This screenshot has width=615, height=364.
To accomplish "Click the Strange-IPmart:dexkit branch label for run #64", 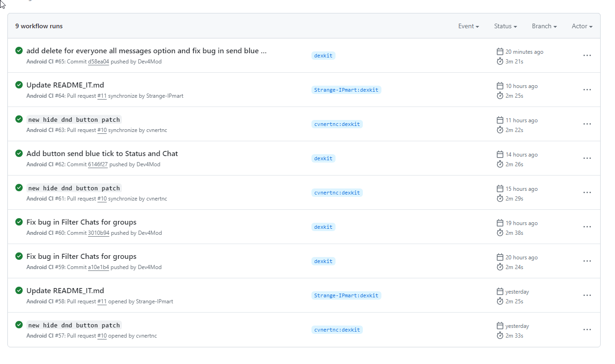I will (346, 90).
